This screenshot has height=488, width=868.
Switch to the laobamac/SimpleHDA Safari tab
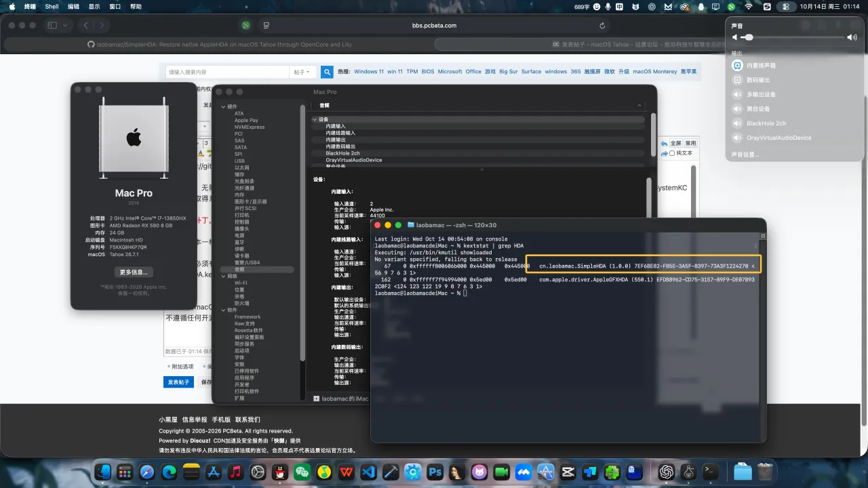click(x=218, y=45)
